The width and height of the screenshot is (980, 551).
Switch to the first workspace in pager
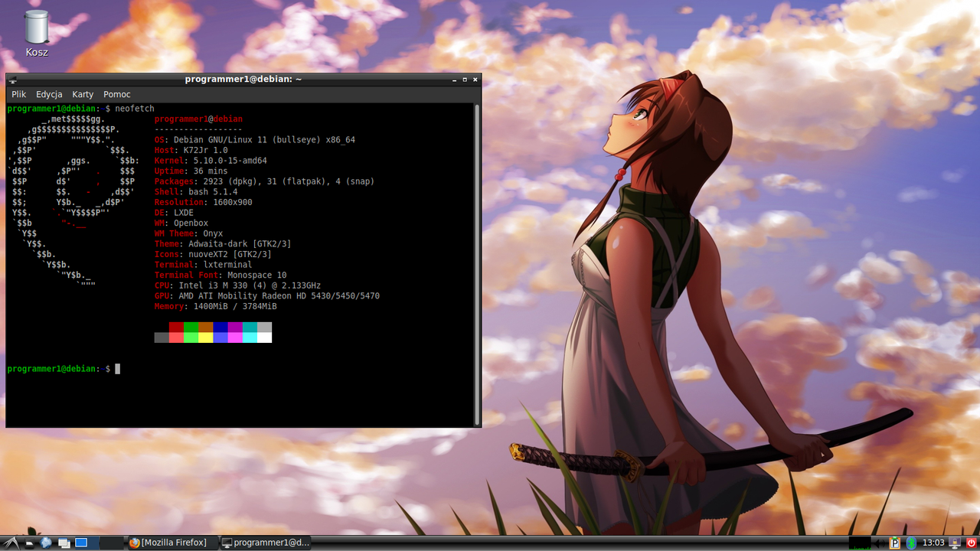[x=87, y=543]
